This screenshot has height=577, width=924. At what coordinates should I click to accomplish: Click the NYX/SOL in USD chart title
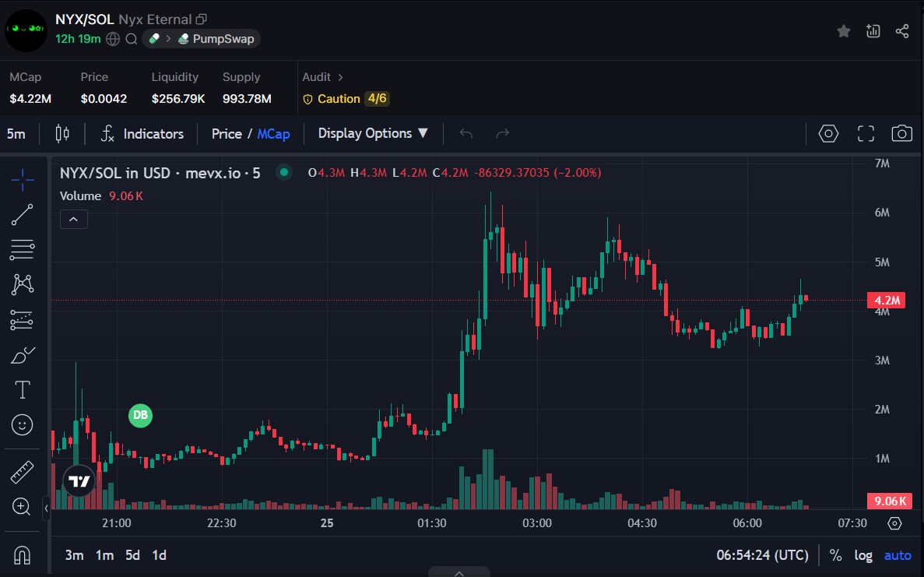click(x=160, y=173)
